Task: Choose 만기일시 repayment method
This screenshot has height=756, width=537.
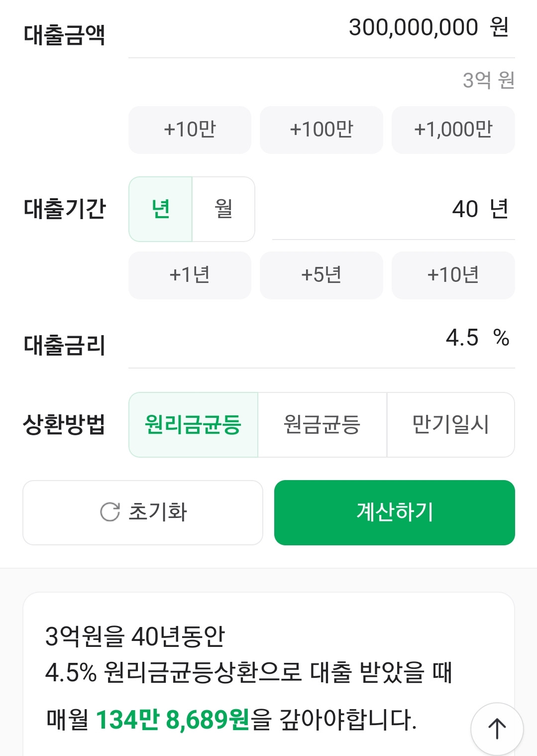Action: coord(450,425)
